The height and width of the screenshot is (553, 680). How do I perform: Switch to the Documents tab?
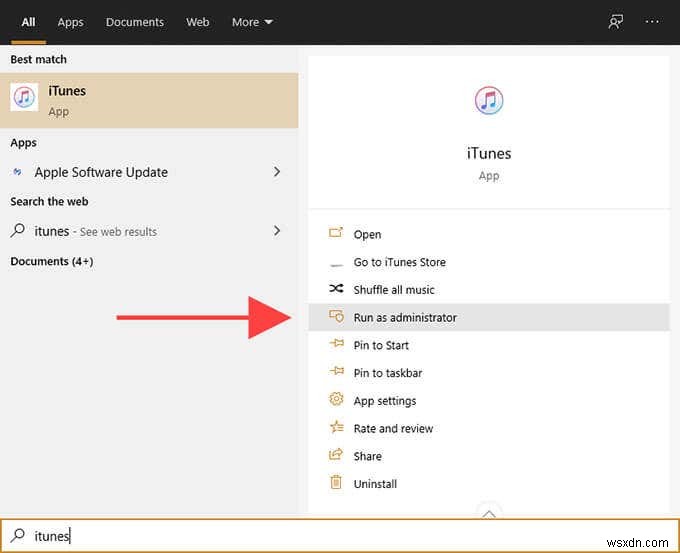click(x=135, y=22)
